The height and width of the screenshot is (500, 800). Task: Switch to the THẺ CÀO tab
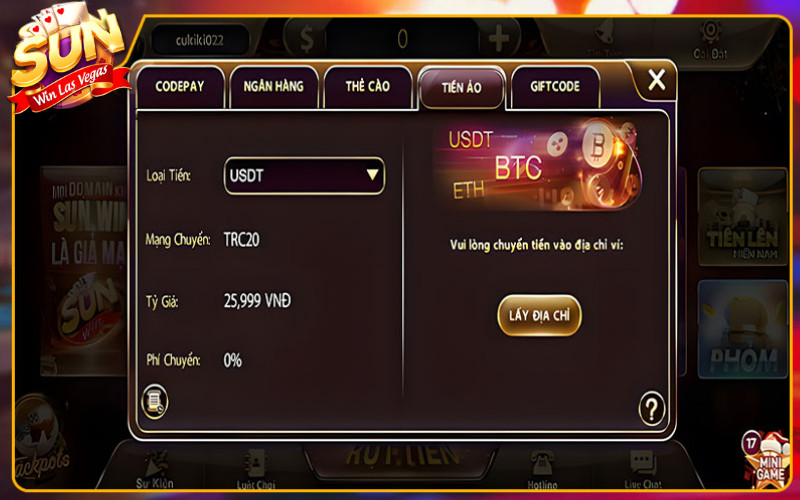point(368,87)
